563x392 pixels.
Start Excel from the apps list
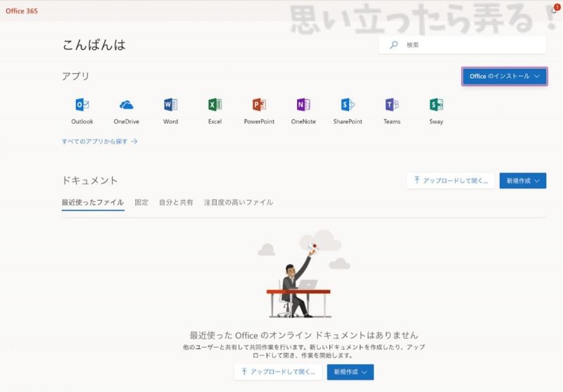[x=215, y=106]
